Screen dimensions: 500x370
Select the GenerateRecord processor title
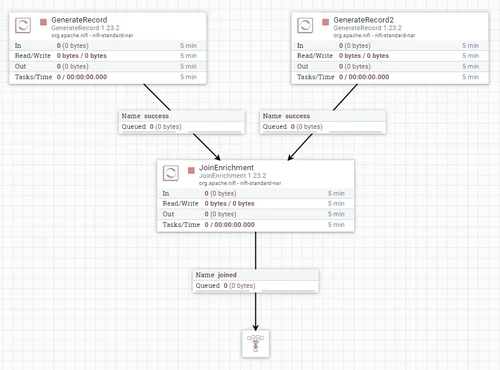tap(79, 20)
